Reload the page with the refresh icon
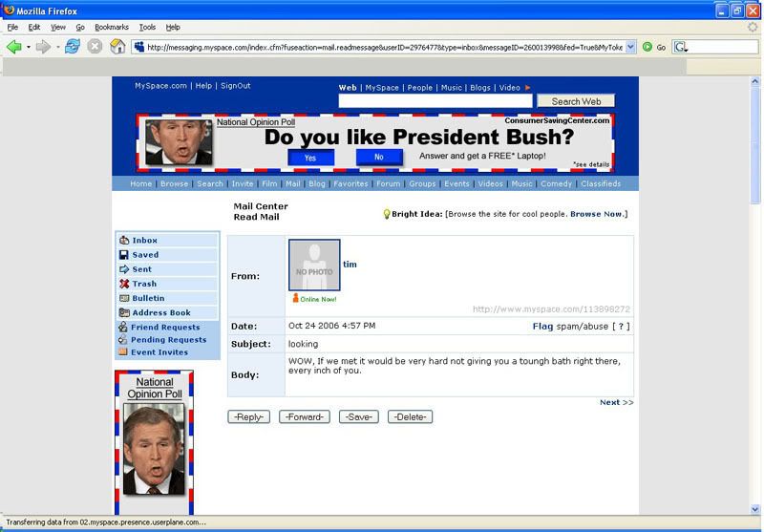Screen dimensions: 764x532 [73, 47]
